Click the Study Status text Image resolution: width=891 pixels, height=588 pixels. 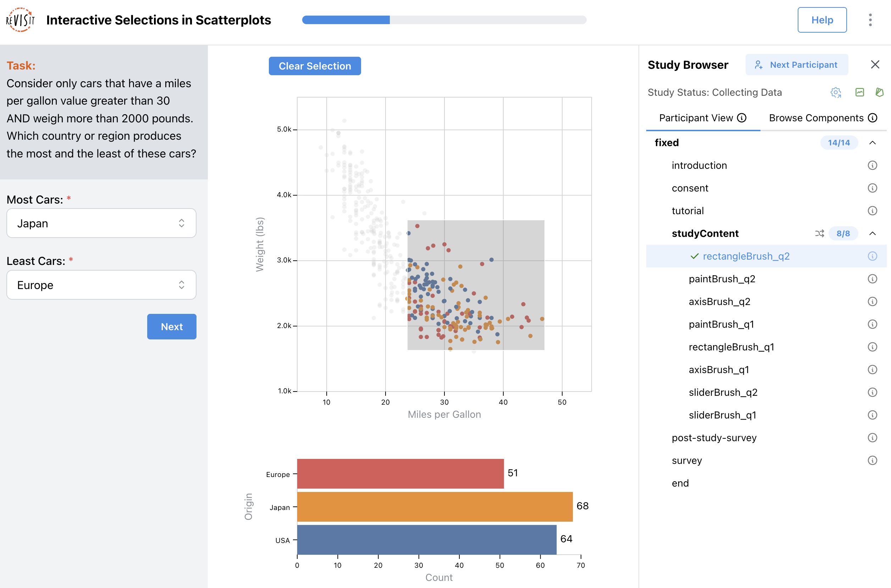[714, 92]
